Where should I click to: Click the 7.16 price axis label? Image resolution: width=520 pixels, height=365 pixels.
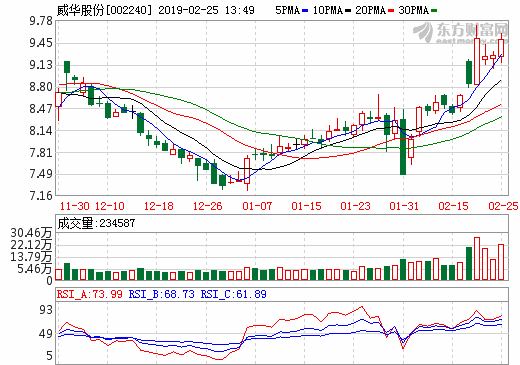pos(41,196)
